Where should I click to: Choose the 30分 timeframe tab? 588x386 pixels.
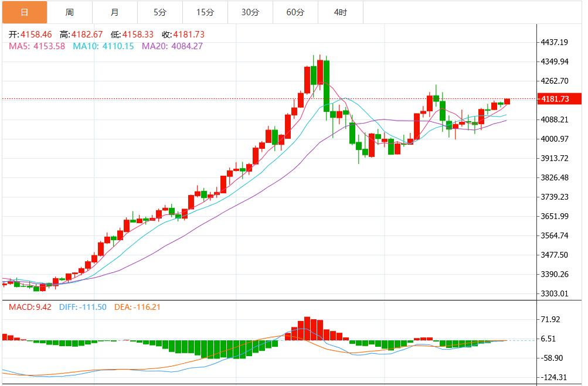pos(250,12)
